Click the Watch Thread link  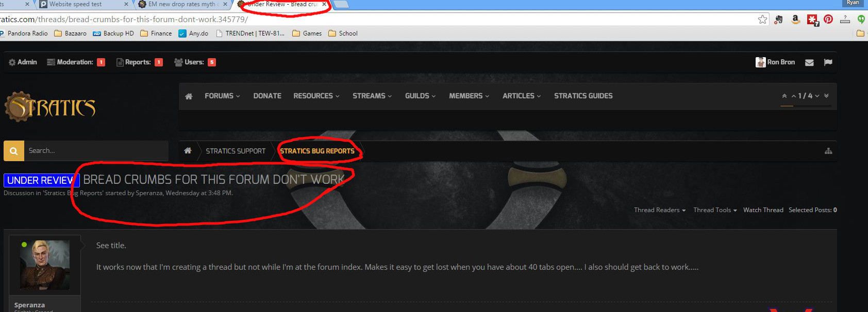[x=763, y=210]
